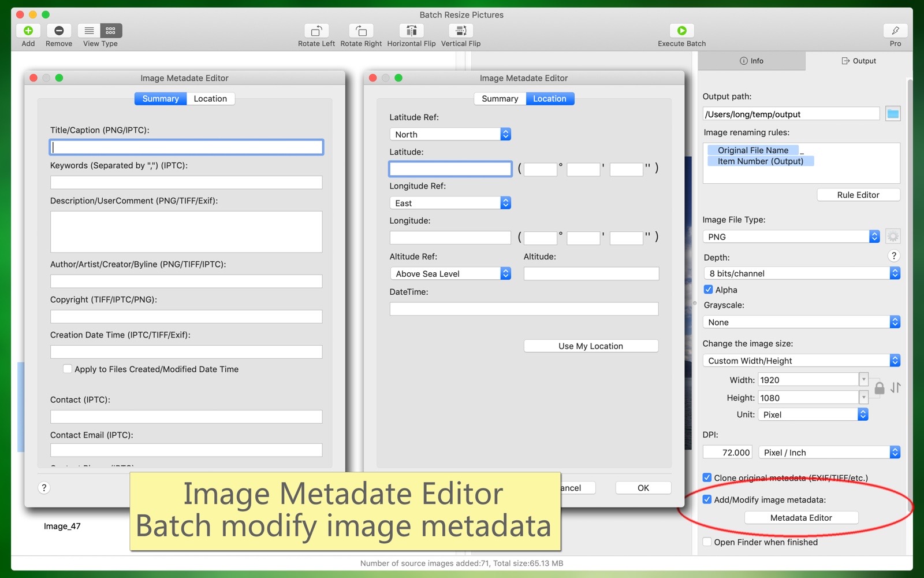
Task: Open the Altitude Ref dropdown
Action: pyautogui.click(x=450, y=273)
